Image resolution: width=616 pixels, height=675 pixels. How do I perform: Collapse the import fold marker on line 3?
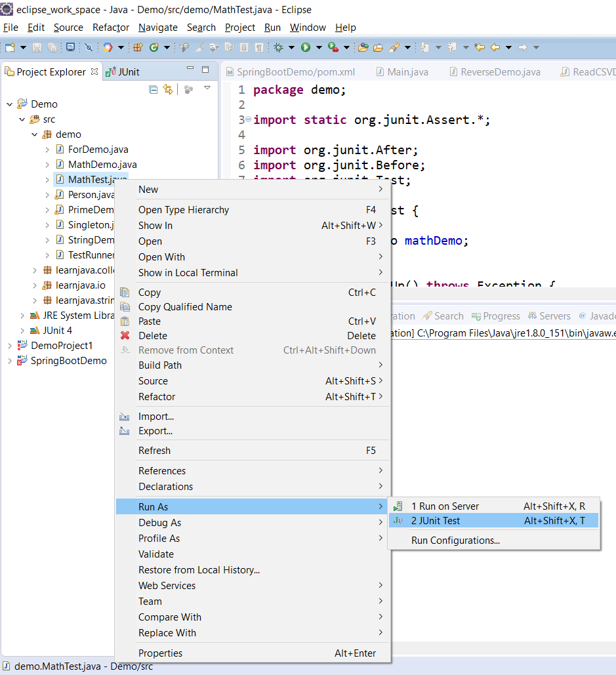[x=249, y=120]
